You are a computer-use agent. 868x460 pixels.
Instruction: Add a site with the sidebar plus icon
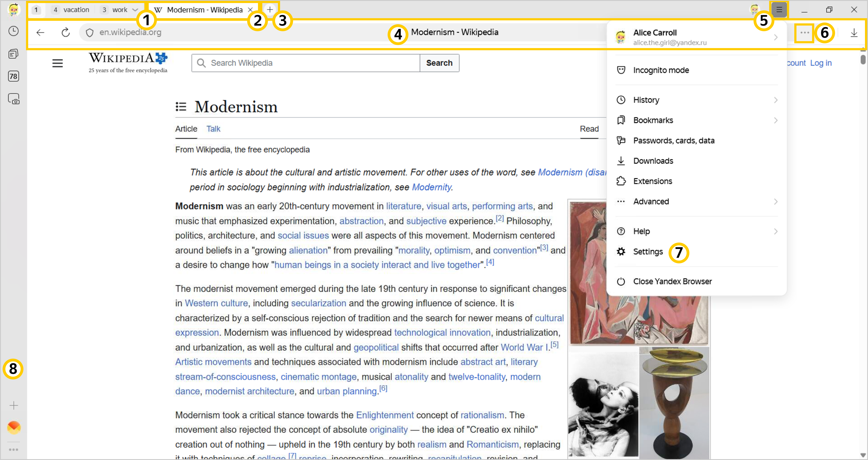pos(13,405)
